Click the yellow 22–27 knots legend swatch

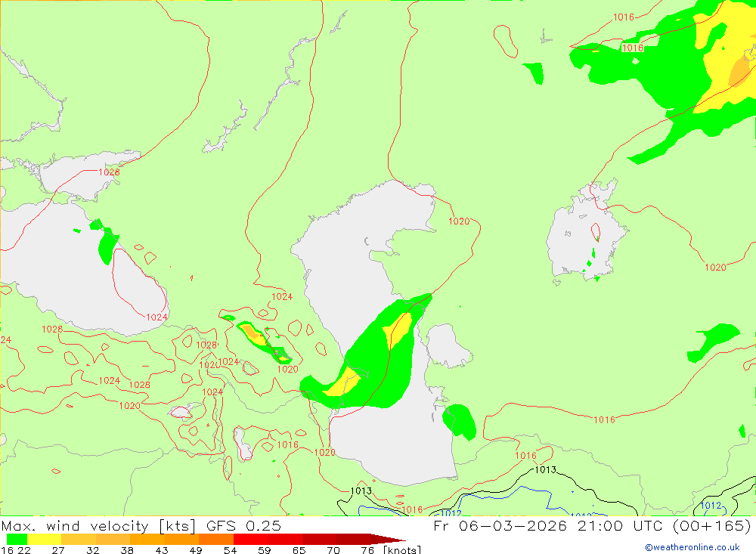[45, 539]
